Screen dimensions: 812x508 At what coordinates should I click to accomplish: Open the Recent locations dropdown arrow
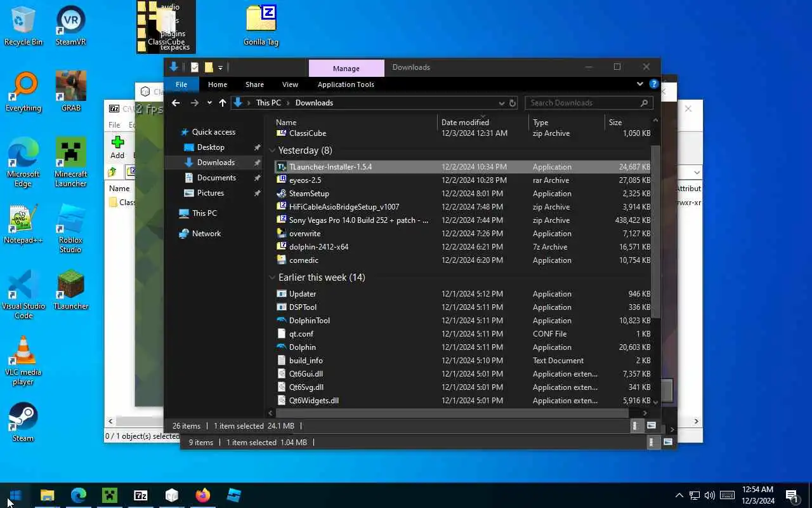[x=209, y=103]
